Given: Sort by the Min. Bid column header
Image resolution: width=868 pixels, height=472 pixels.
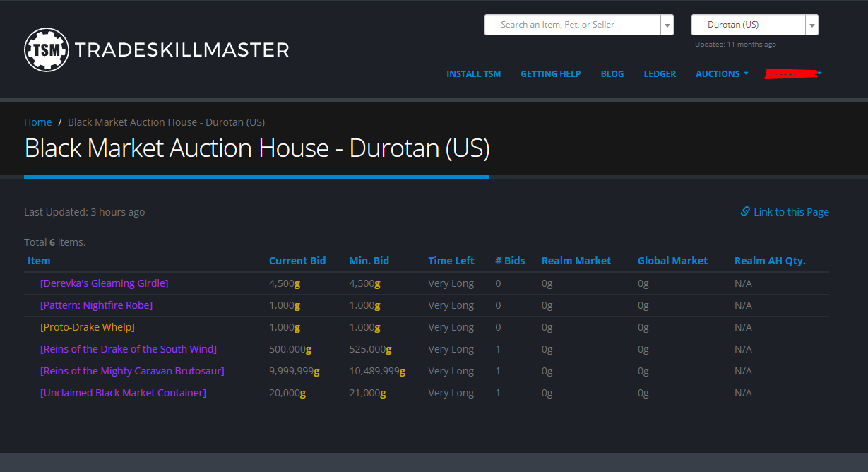Looking at the screenshot, I should pyautogui.click(x=369, y=261).
